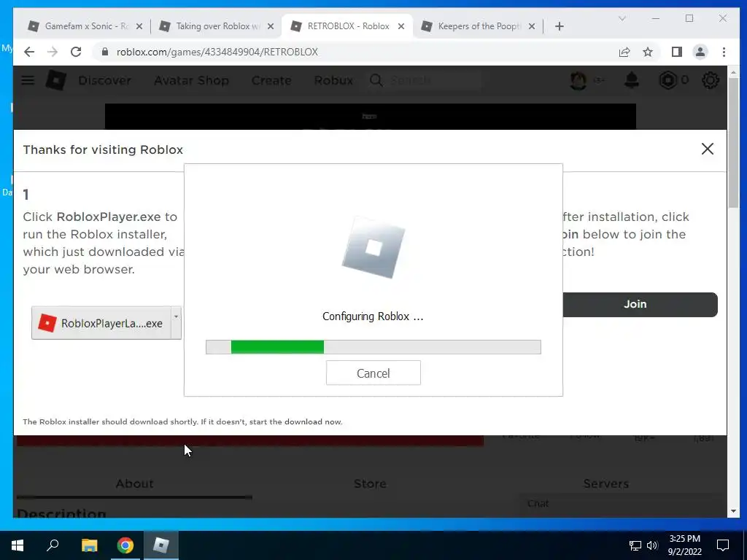Select the Store tab

point(370,484)
